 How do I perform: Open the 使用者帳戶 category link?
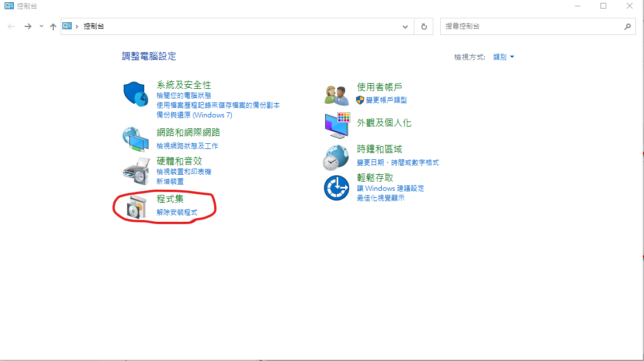[x=380, y=87]
